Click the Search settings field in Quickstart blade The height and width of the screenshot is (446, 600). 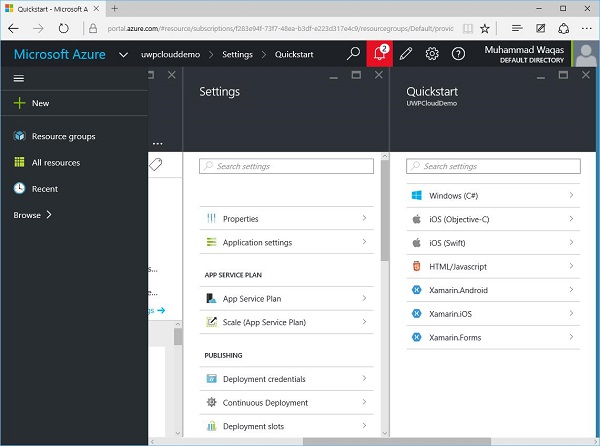point(493,166)
